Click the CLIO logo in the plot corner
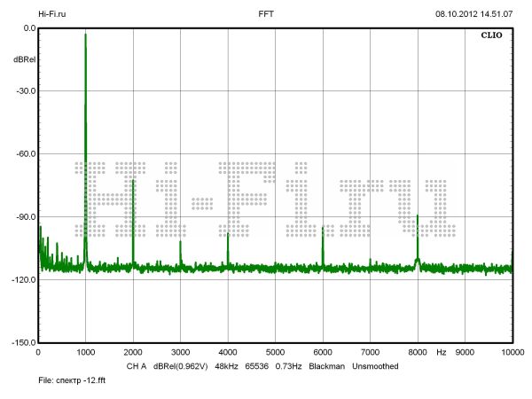 491,37
